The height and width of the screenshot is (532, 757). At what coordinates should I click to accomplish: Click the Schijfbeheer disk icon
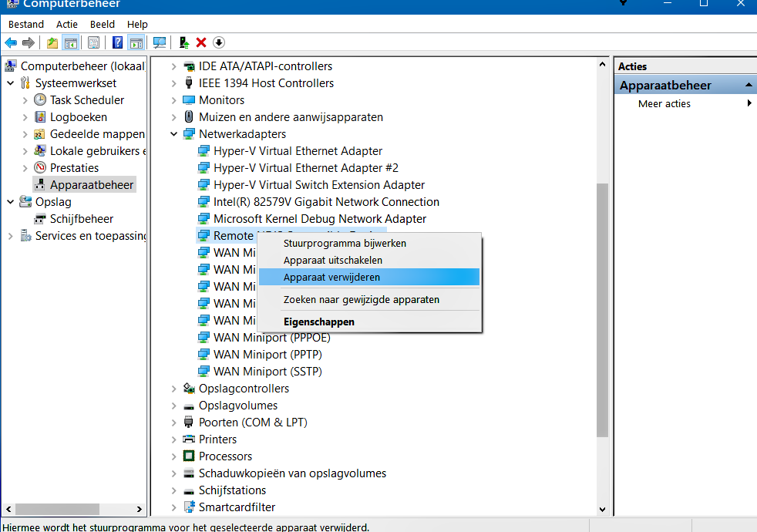pyautogui.click(x=40, y=219)
